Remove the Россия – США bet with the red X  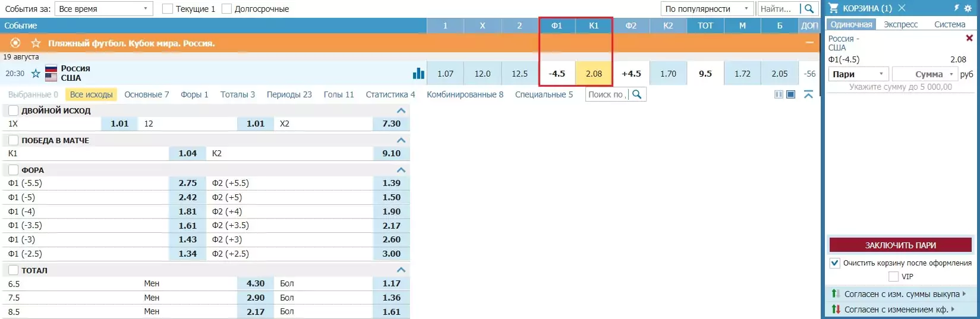point(969,38)
